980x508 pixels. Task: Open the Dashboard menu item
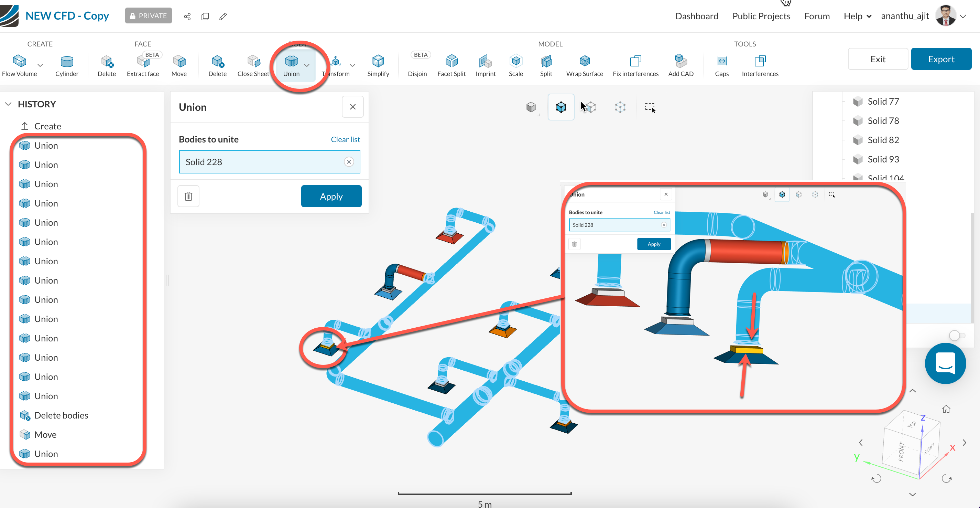click(697, 15)
